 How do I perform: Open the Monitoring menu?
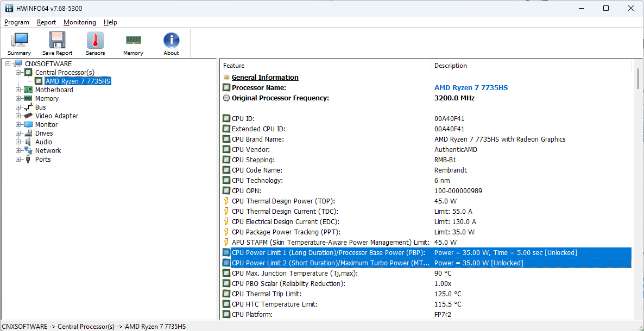(80, 22)
